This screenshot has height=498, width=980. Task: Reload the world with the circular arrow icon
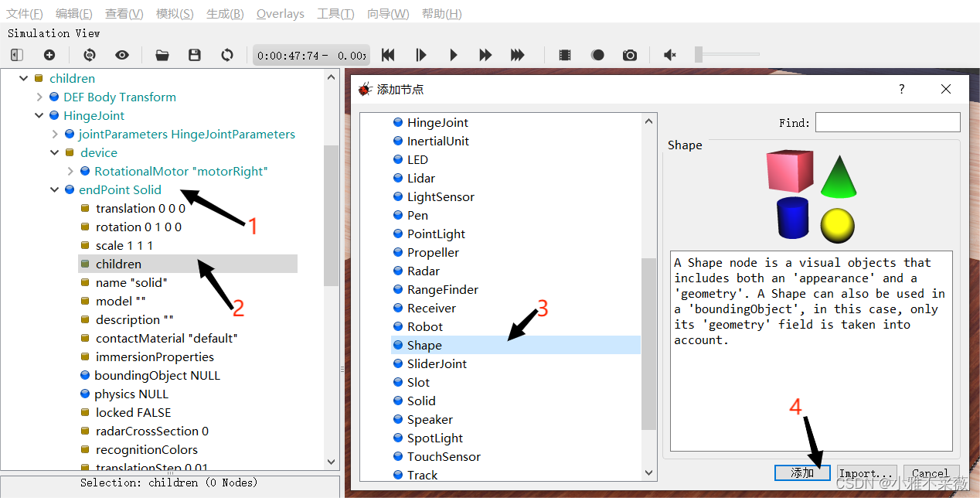227,55
